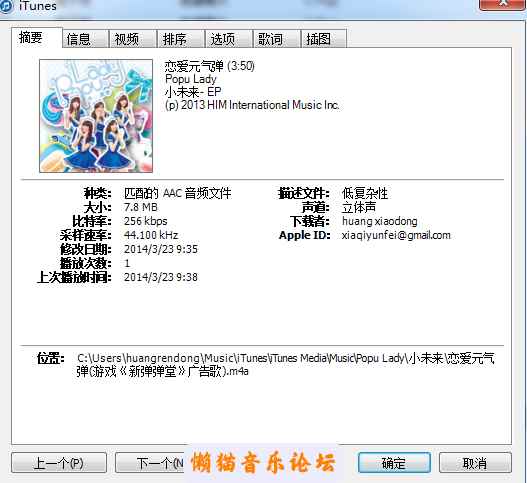Click the downloader name huang xiaodong
The image size is (527, 483).
tap(380, 221)
